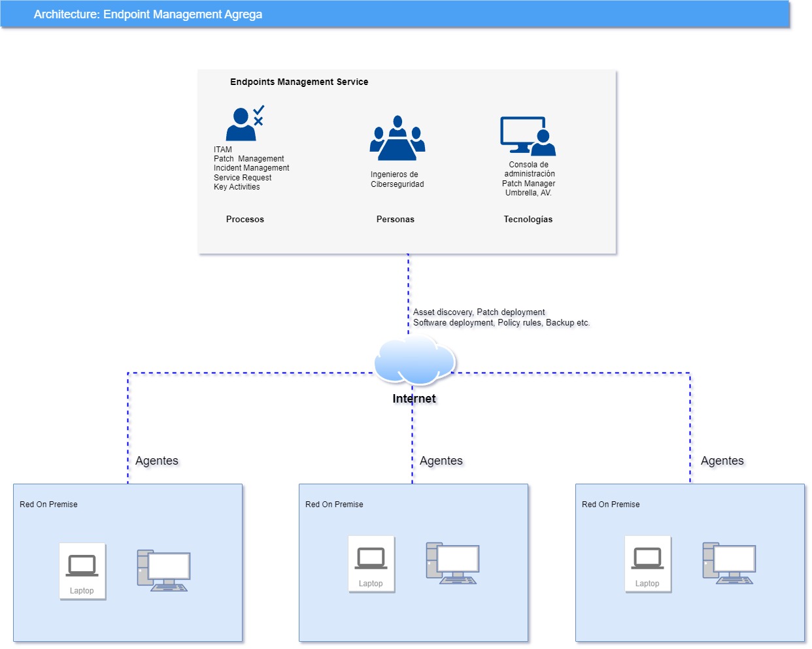This screenshot has height=649, width=812.
Task: Click the X mark near the ITAM person icon
Action: point(258,122)
